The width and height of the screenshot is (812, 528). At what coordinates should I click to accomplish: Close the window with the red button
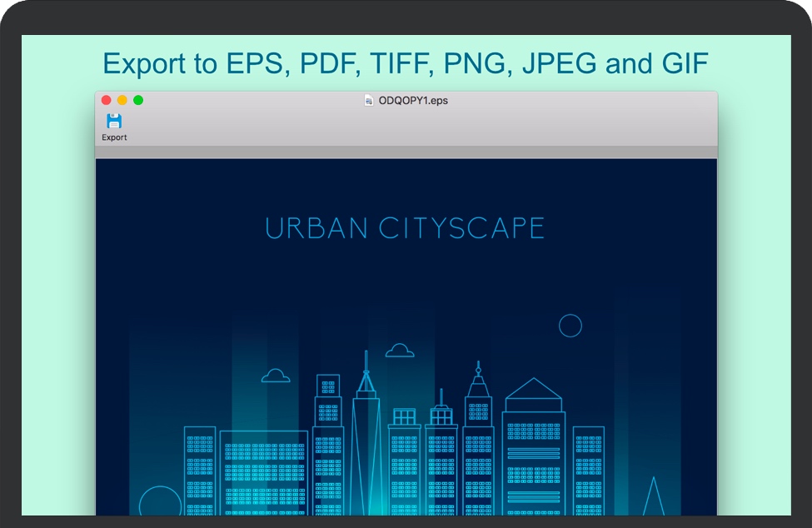tap(106, 100)
